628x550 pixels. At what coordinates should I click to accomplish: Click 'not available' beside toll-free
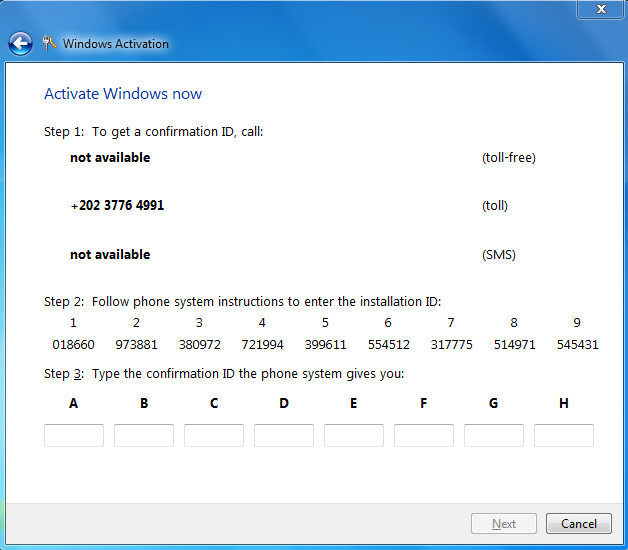[110, 157]
